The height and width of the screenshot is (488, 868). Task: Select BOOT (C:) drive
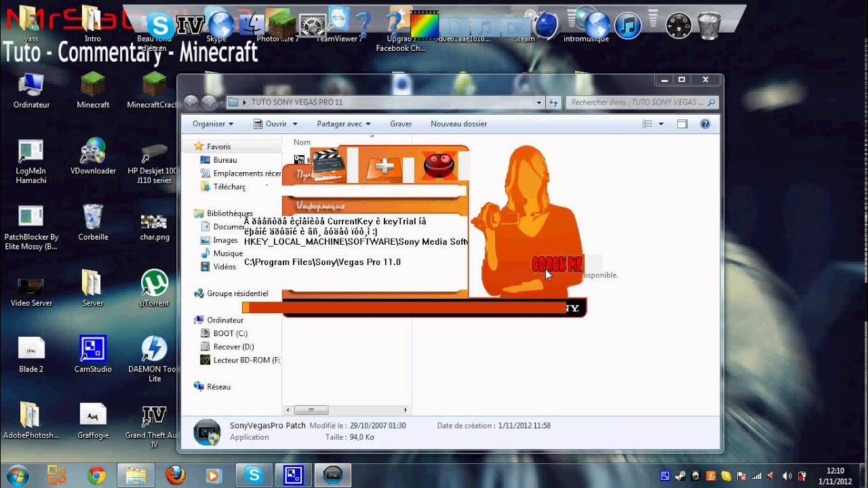(230, 333)
